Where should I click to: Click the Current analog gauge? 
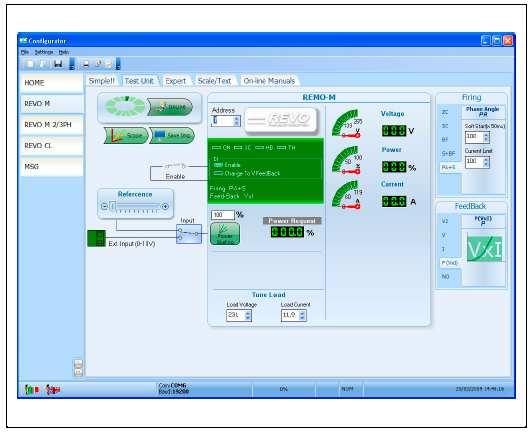pos(347,195)
